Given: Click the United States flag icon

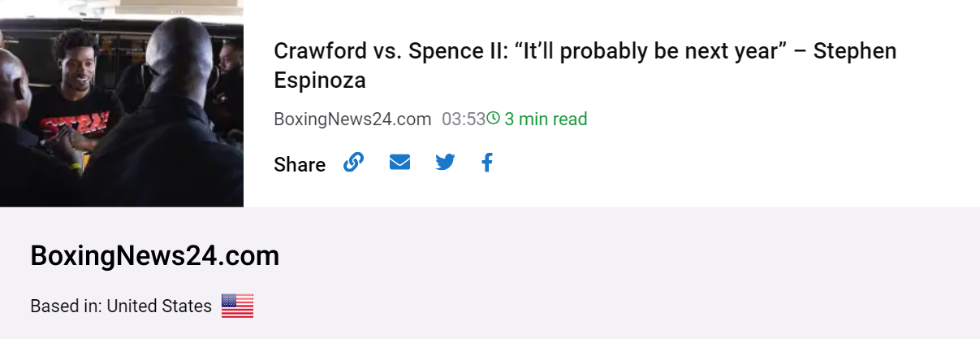Looking at the screenshot, I should tap(237, 306).
